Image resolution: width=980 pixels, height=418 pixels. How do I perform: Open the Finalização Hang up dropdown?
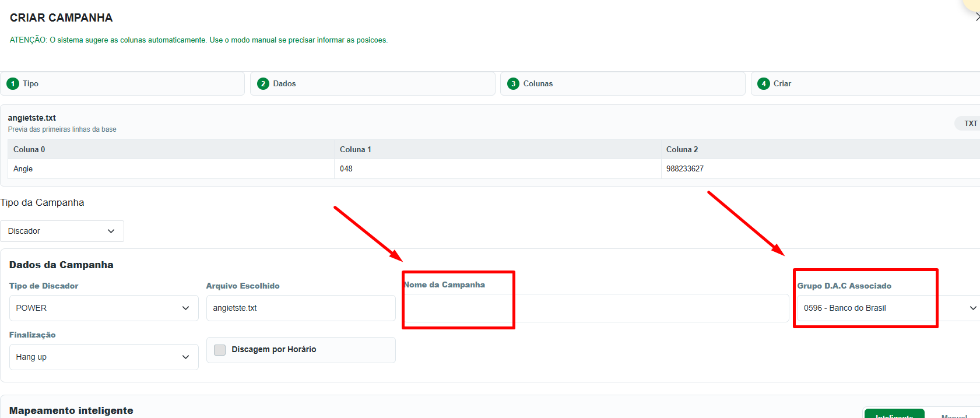[104, 357]
